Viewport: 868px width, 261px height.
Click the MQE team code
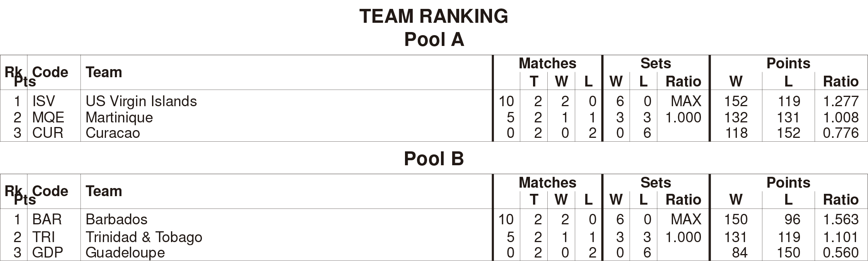point(48,117)
